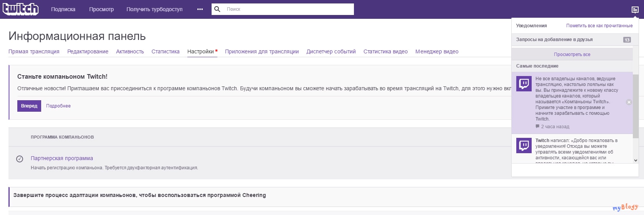Viewport: 644px width, 215px height.
Task: Click Twitch avatar of «Добро пожаловать» notification
Action: (524, 145)
